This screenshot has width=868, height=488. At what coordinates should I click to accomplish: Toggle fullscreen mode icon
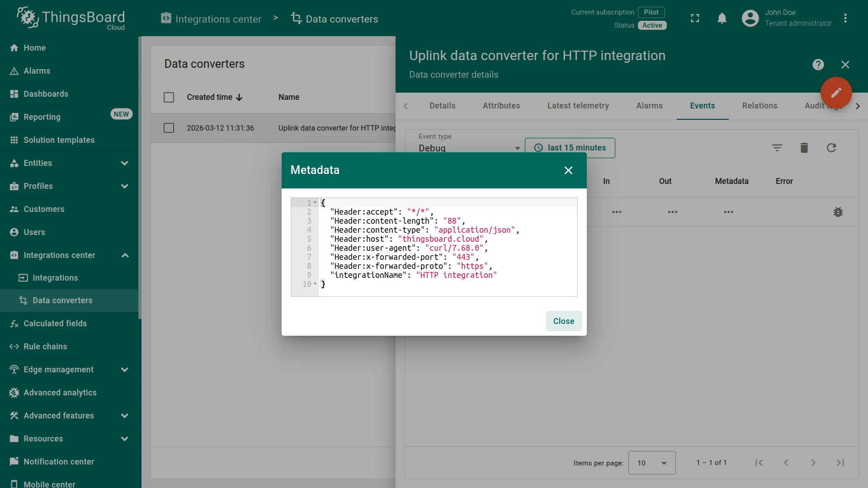(x=695, y=19)
